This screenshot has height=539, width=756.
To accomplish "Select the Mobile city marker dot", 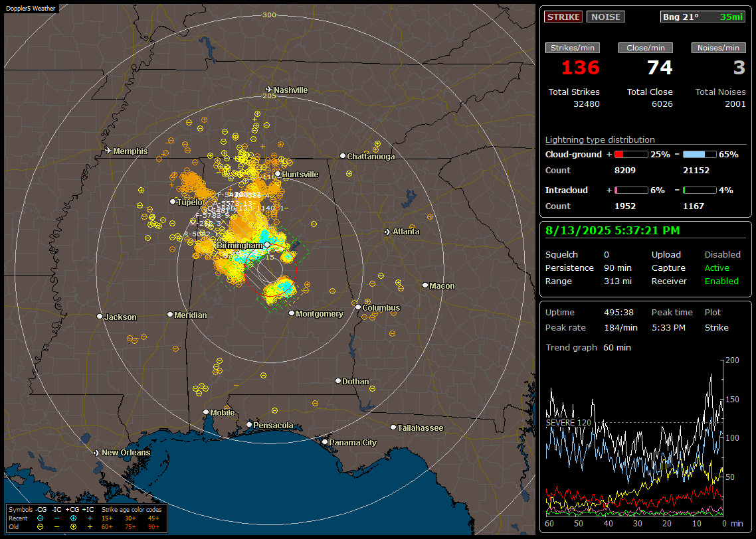I will coord(206,412).
